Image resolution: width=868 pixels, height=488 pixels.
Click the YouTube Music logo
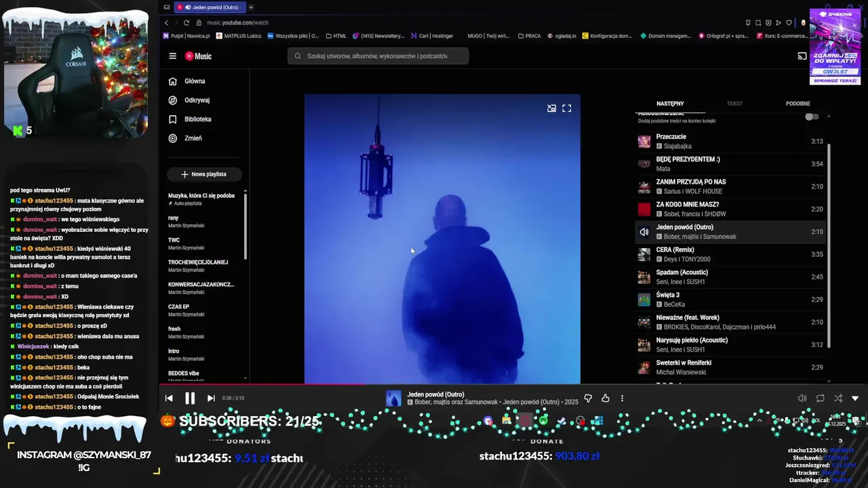(198, 56)
